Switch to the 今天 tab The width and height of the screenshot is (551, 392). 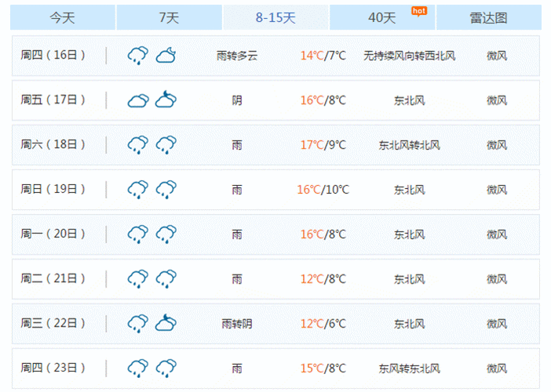point(63,17)
